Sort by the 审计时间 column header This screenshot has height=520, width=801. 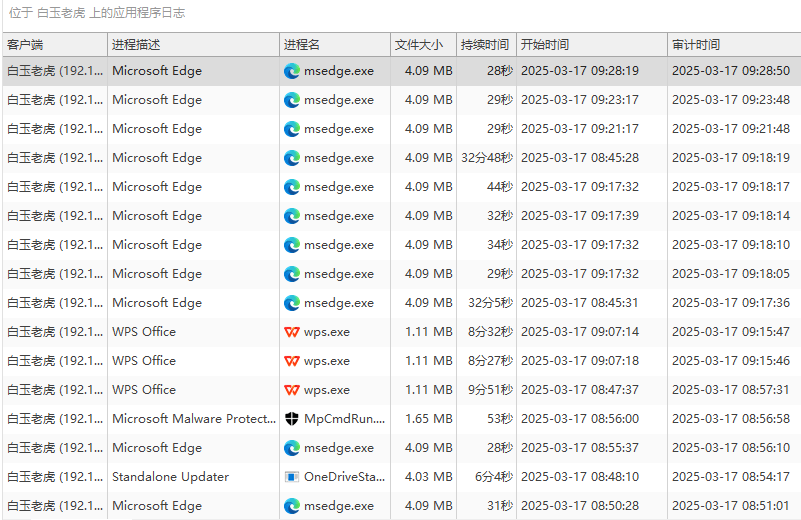click(x=732, y=45)
